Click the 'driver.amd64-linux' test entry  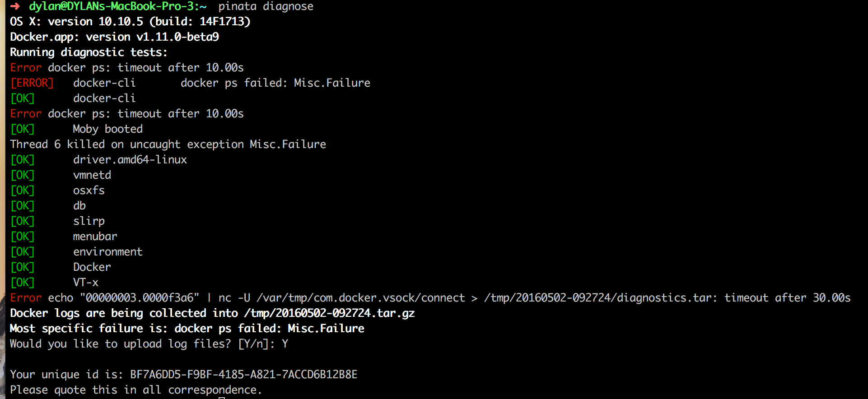(130, 160)
